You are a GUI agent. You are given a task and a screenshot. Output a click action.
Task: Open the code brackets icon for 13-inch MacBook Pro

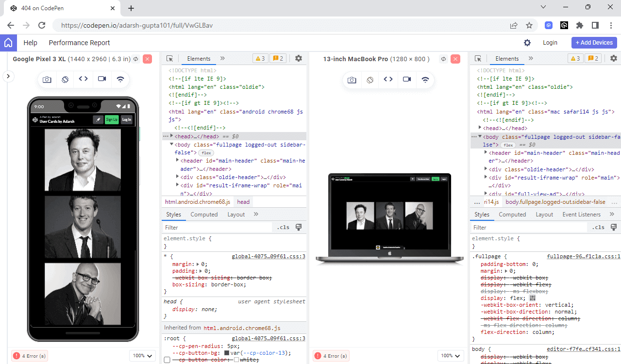click(388, 80)
